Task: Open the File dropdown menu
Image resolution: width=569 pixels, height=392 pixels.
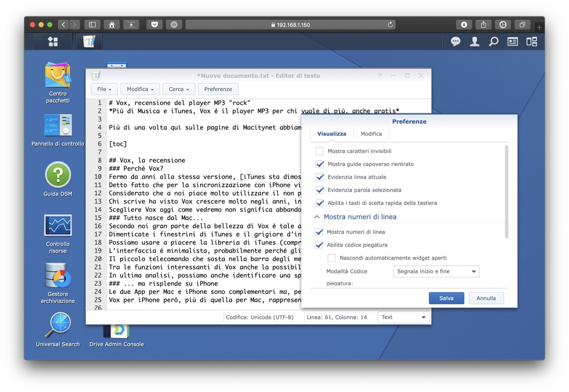Action: [x=104, y=89]
